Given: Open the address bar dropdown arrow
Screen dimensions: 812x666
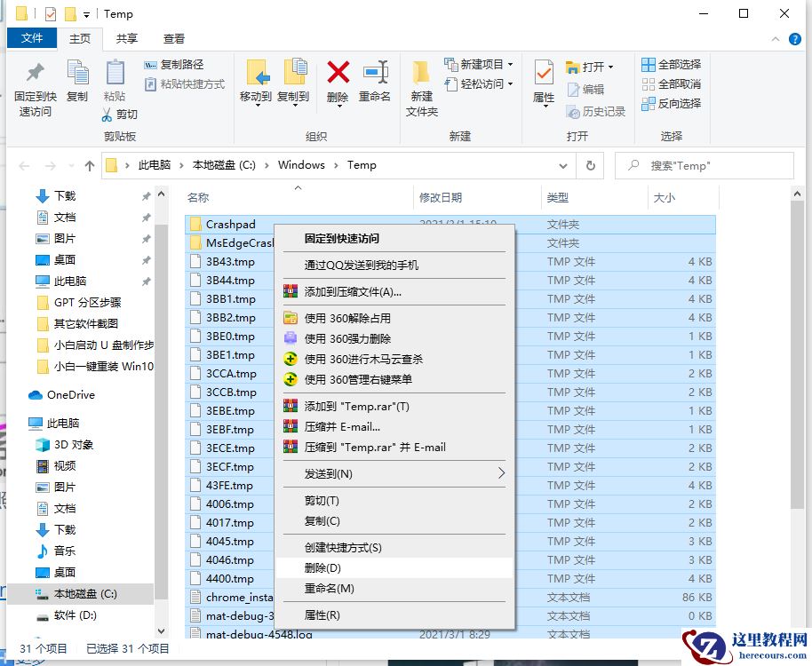Looking at the screenshot, I should tap(563, 165).
